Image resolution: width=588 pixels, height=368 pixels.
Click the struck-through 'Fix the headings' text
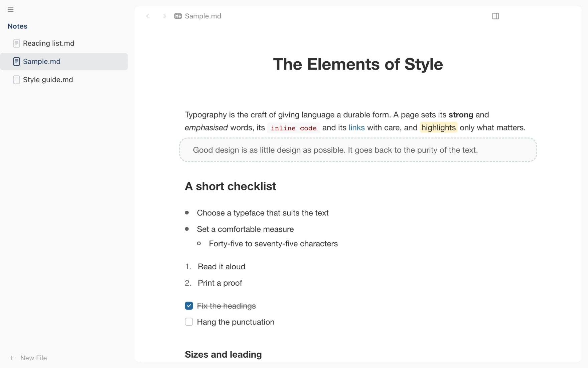[x=226, y=306]
